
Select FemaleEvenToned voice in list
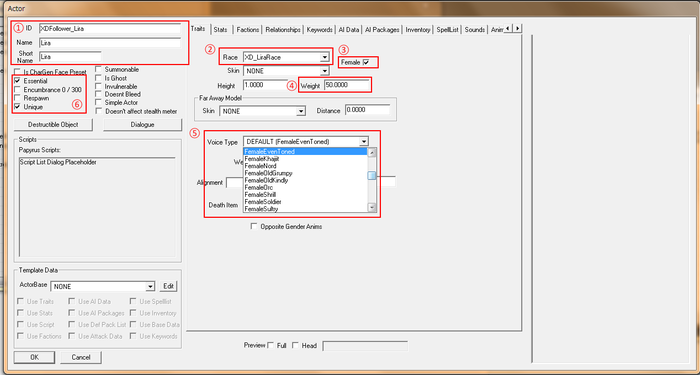(x=305, y=152)
